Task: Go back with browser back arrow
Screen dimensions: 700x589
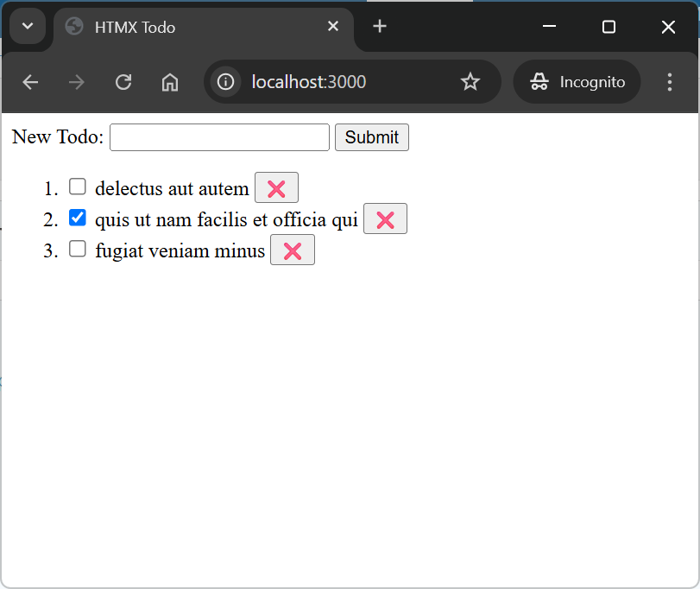Action: point(30,82)
